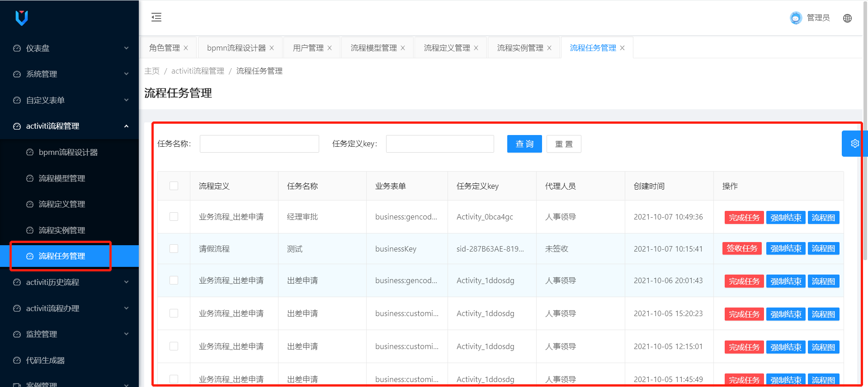This screenshot has height=387, width=868.
Task: Close the 用户管理 tab
Action: 330,48
